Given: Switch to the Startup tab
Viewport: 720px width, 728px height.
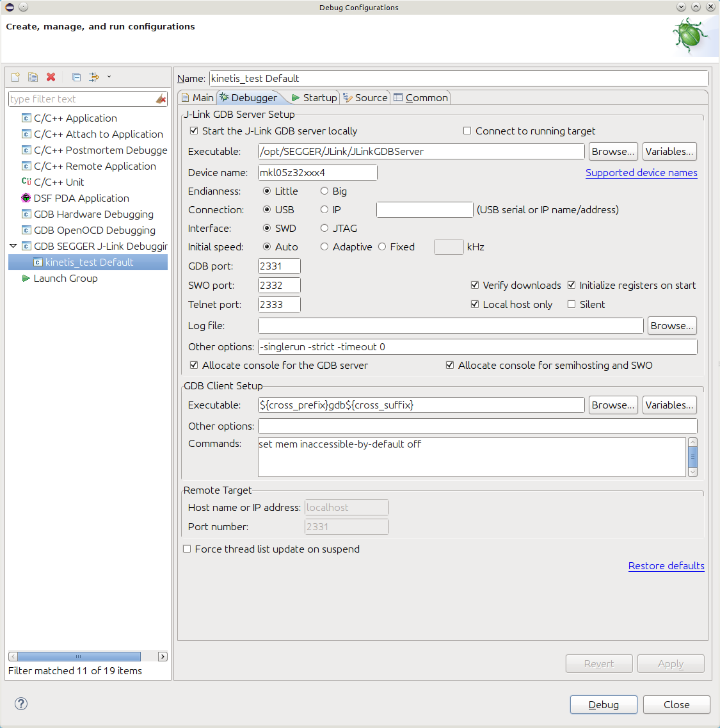Looking at the screenshot, I should click(x=314, y=97).
